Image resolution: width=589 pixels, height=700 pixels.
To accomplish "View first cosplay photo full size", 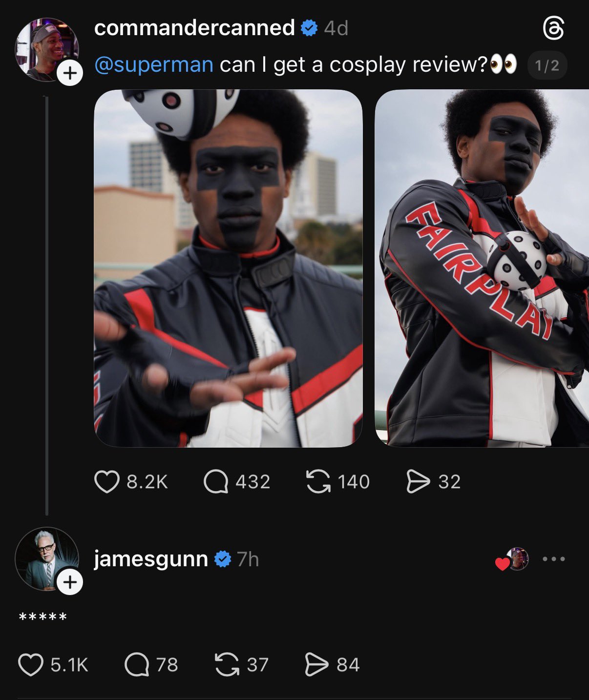I will 228,268.
